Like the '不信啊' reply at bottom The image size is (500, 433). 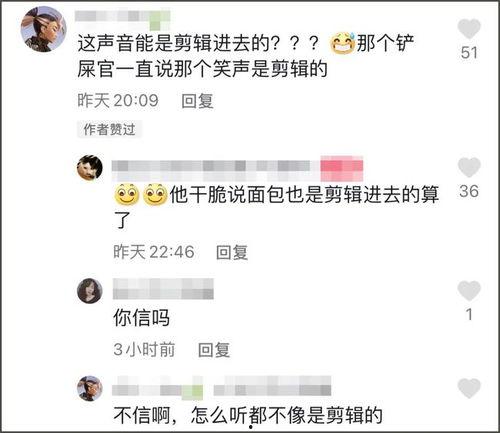tap(469, 389)
